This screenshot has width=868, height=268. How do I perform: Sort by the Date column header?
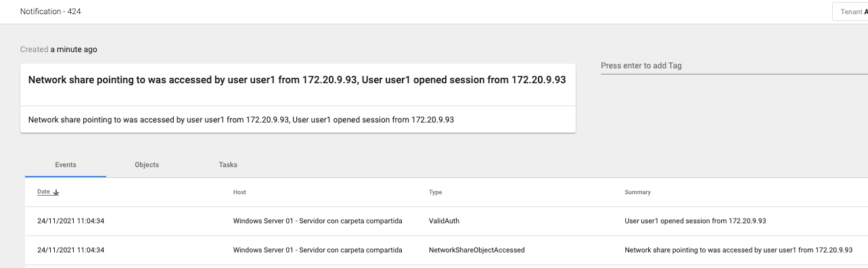click(x=43, y=192)
